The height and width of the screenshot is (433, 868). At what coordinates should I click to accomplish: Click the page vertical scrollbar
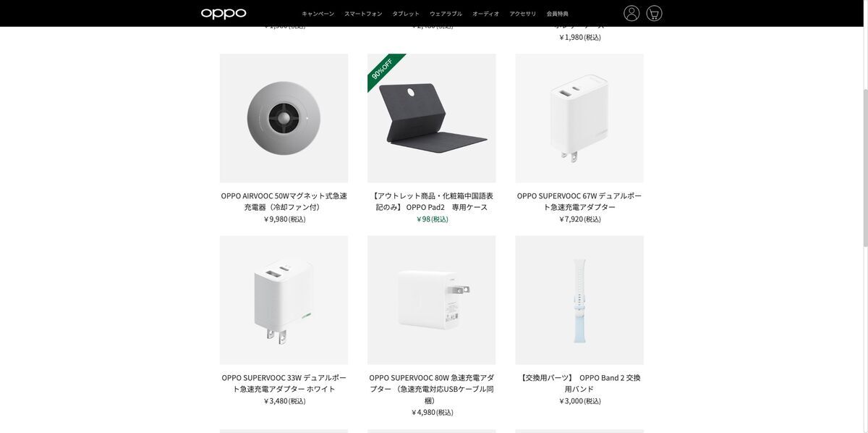tap(865, 168)
